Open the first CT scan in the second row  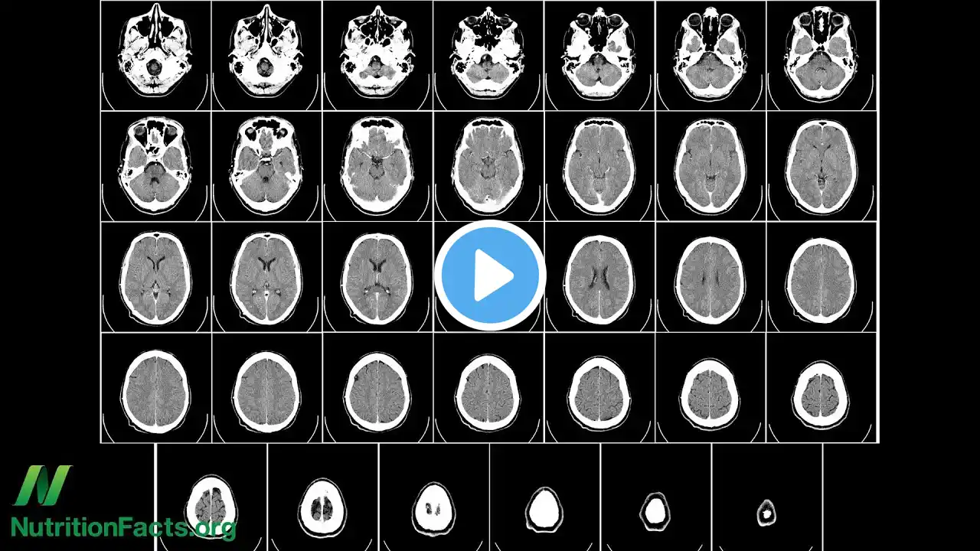tap(155, 165)
